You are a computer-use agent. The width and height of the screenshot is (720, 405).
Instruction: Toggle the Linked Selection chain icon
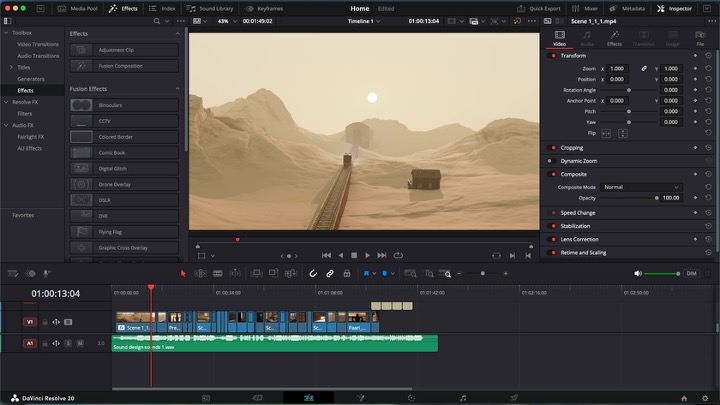[x=330, y=273]
